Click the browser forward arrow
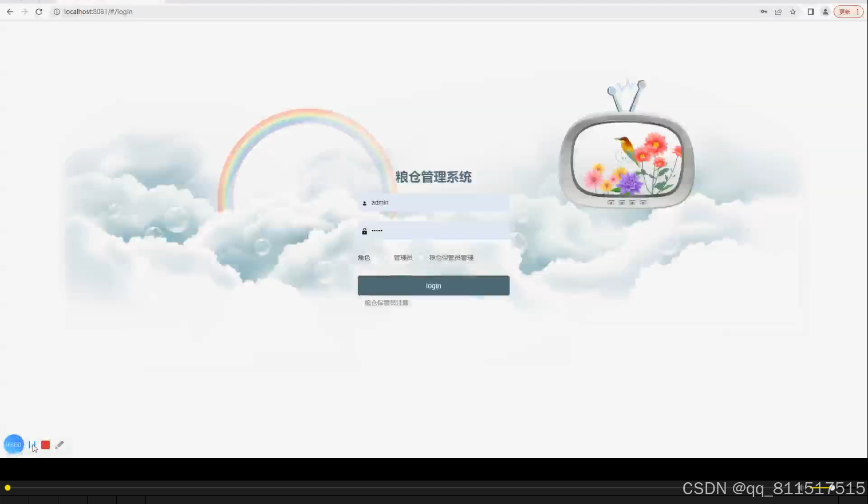This screenshot has width=868, height=504. [25, 11]
